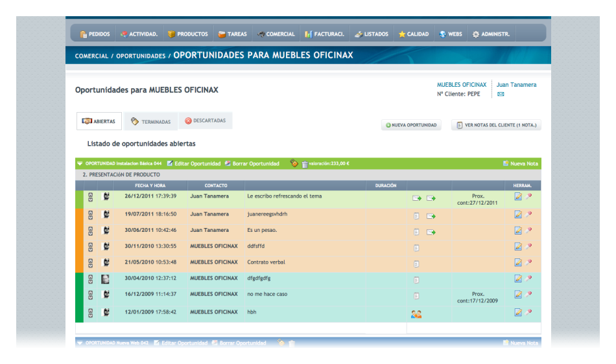Click forwarded email icon in 19/07/2011 row
Screen dimensions: 616x364
pyautogui.click(x=431, y=216)
